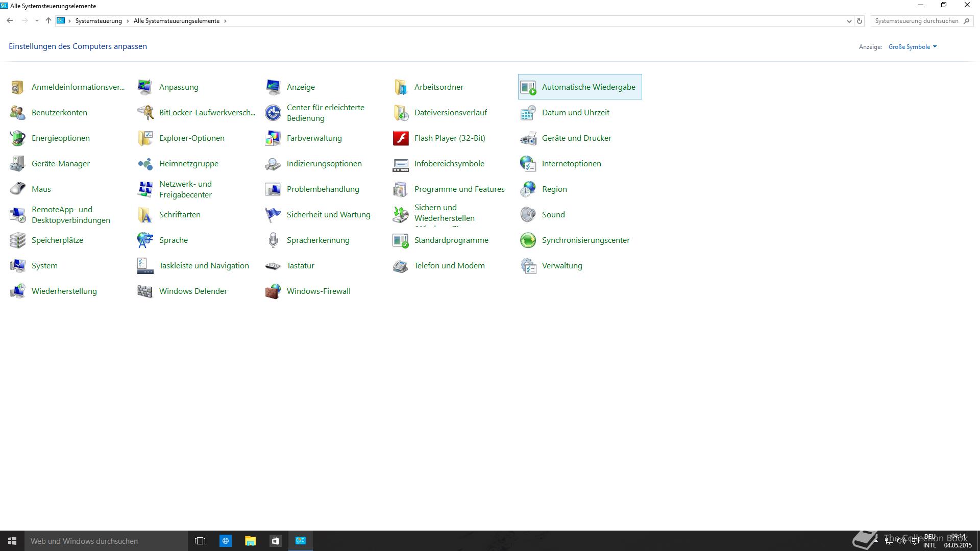Click the Geräte und Drucker icon

528,138
